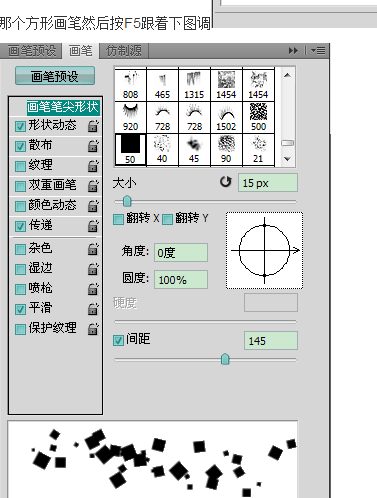Click the 画笔预设 button
This screenshot has height=498, width=377.
[x=55, y=76]
